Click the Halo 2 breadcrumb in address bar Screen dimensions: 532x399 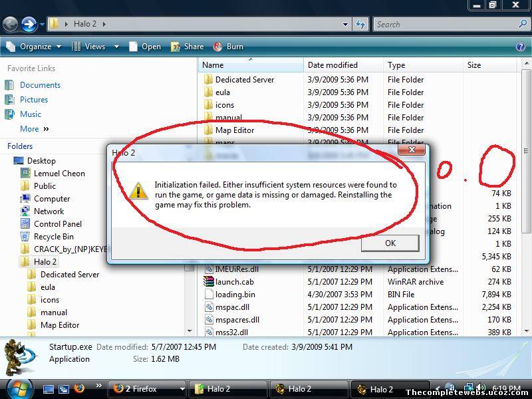[x=85, y=24]
